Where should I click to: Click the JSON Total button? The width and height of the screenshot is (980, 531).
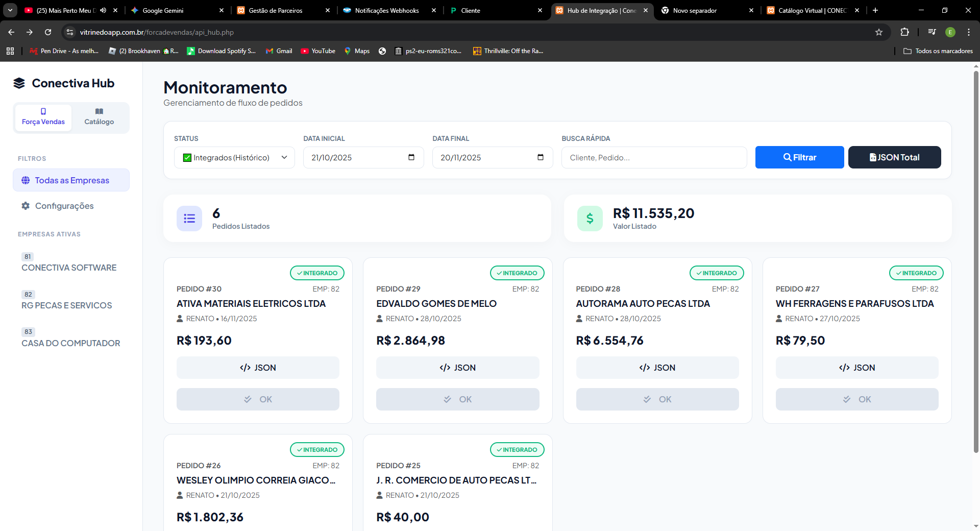894,157
